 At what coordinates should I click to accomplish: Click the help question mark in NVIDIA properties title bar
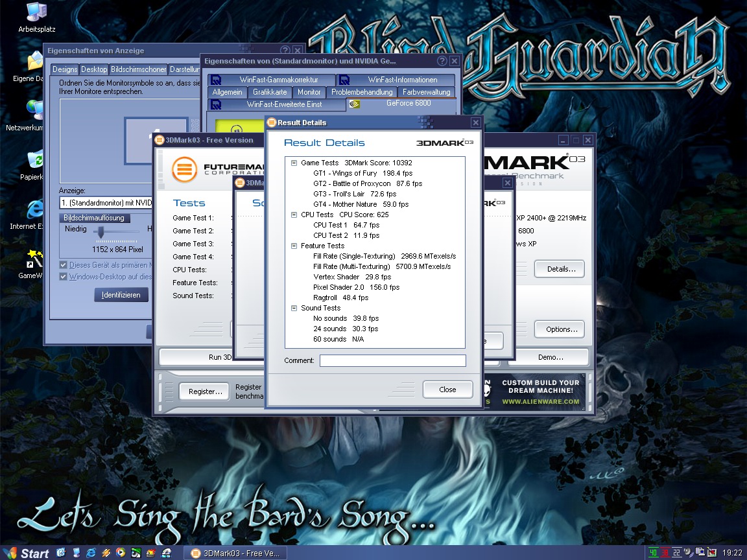[x=442, y=61]
